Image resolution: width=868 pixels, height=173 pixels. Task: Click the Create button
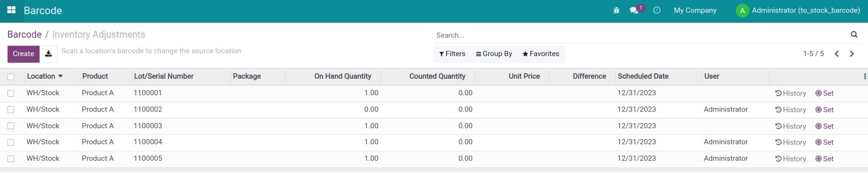point(24,54)
